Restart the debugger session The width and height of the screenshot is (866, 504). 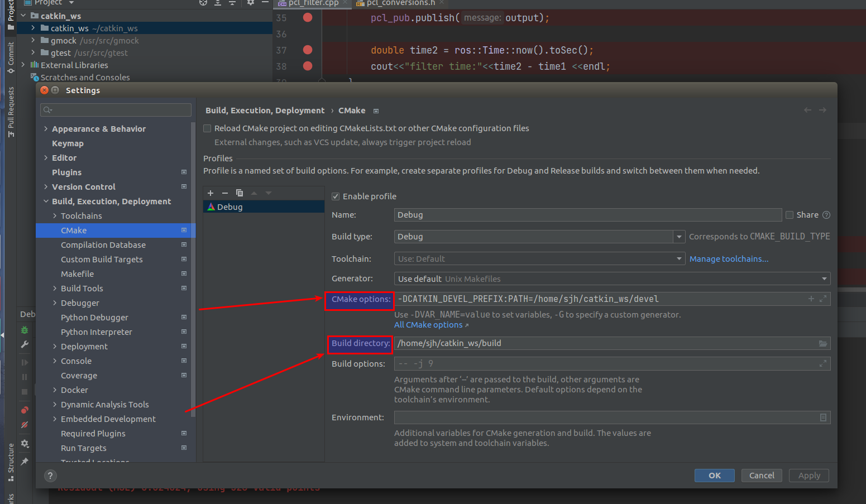(x=25, y=330)
